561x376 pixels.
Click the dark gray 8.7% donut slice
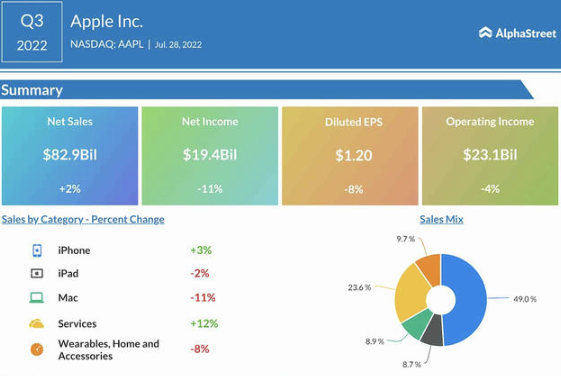point(433,331)
